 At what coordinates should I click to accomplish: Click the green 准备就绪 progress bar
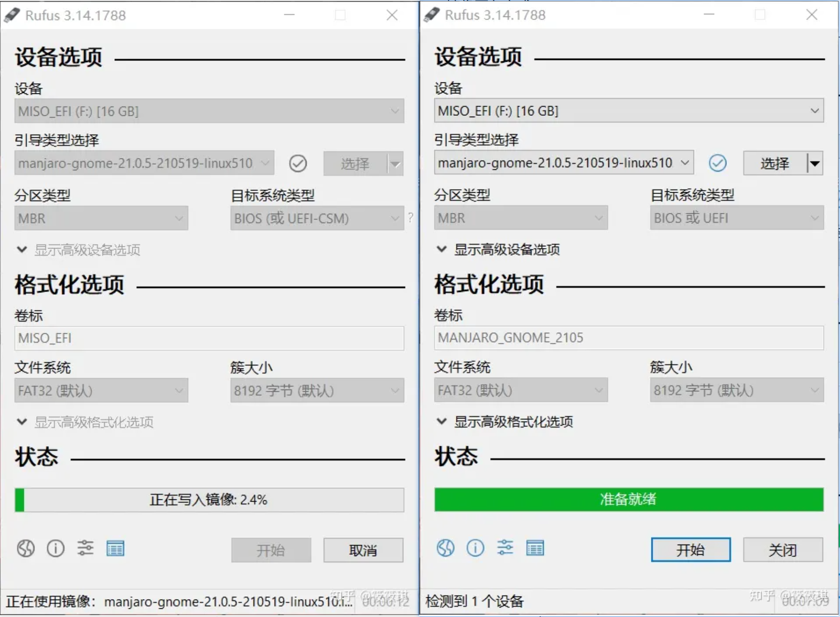629,499
